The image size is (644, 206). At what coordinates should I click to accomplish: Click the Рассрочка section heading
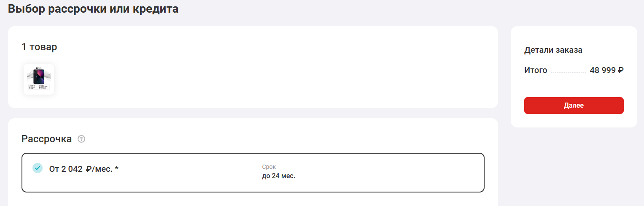46,139
